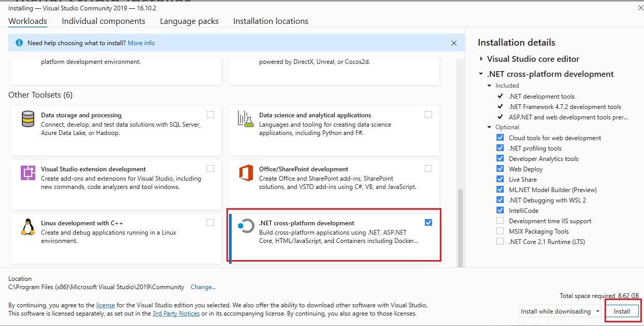Viewport: 644px width, 326px height.
Task: Enable Linux development with C++ workload
Action: pyautogui.click(x=210, y=222)
